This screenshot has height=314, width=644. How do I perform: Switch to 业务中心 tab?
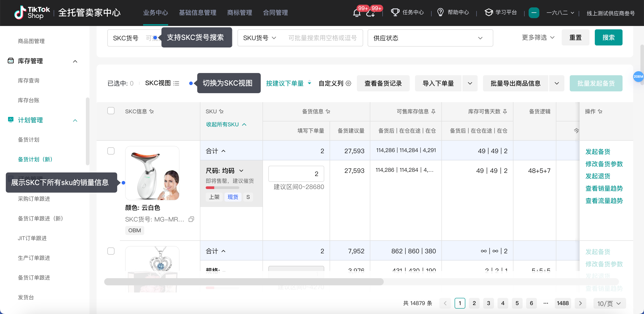(155, 13)
